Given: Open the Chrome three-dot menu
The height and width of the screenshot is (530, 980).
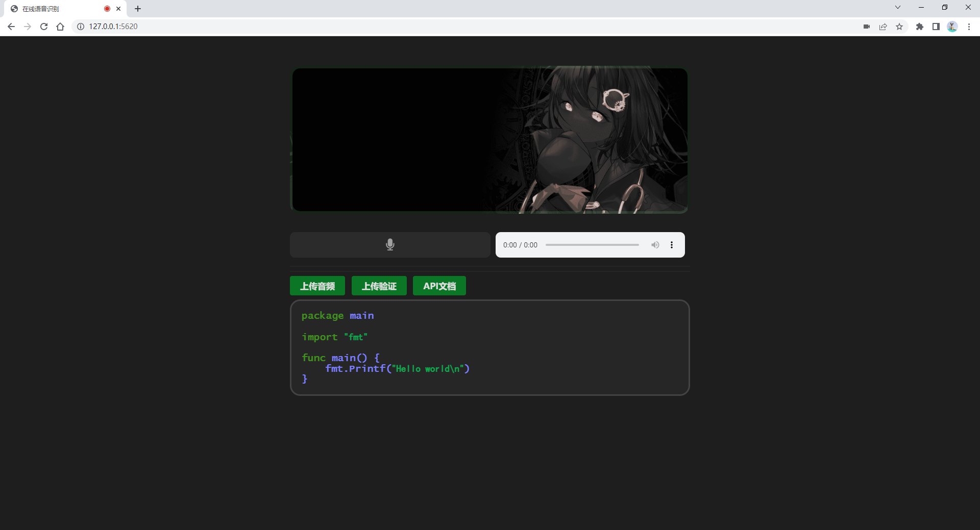Looking at the screenshot, I should point(969,27).
